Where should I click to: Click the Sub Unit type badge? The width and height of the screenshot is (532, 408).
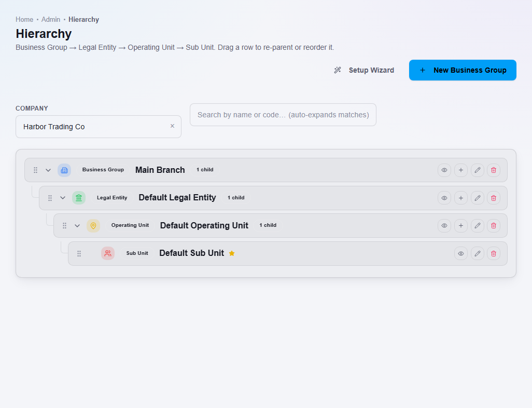[137, 253]
